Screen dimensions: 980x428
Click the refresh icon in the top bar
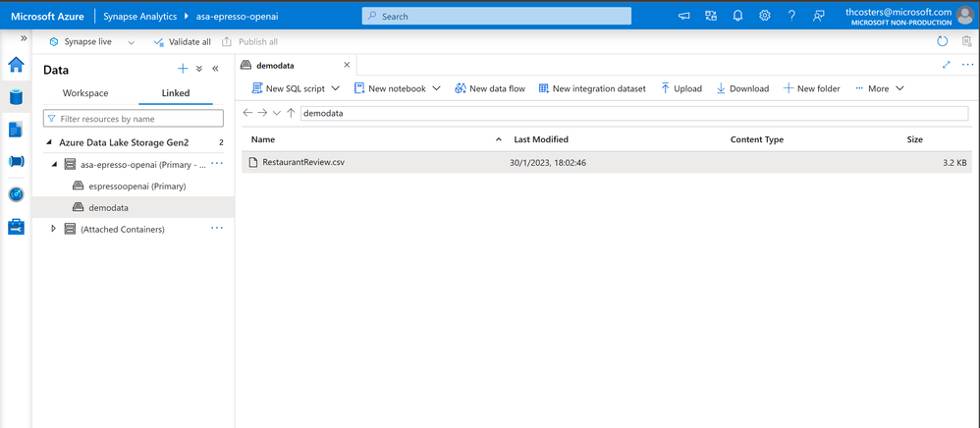(943, 42)
